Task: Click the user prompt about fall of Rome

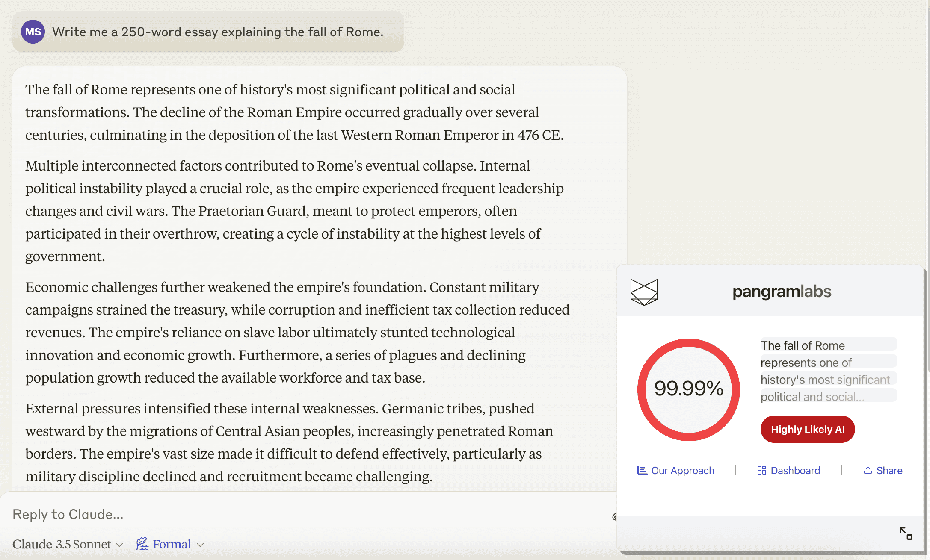Action: pyautogui.click(x=217, y=32)
